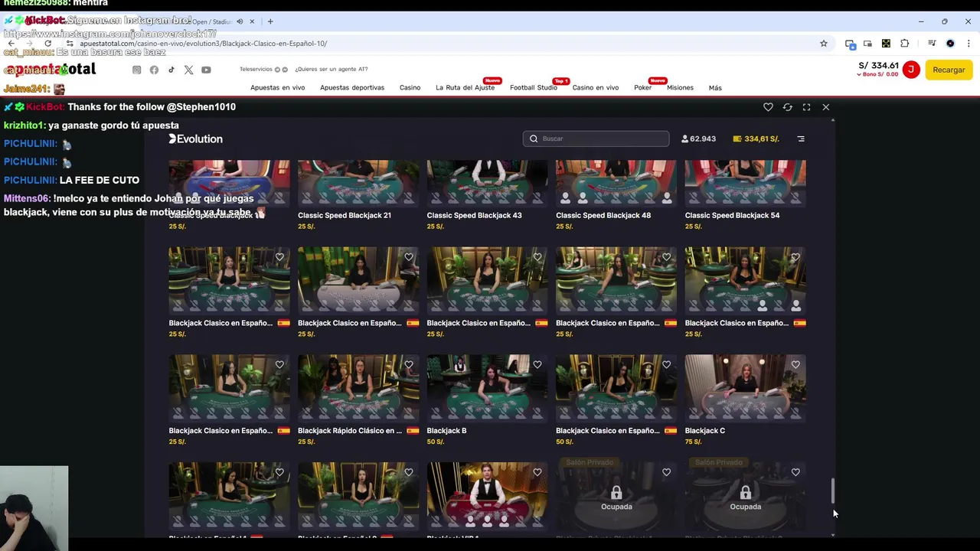Favorite the red-table male dealer card heart
The width and height of the screenshot is (980, 551).
(537, 473)
